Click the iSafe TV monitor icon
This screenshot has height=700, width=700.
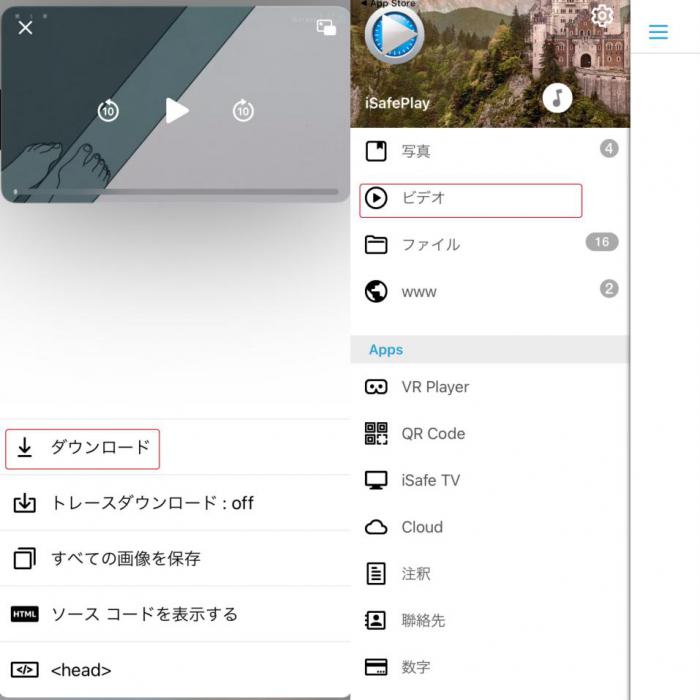376,480
